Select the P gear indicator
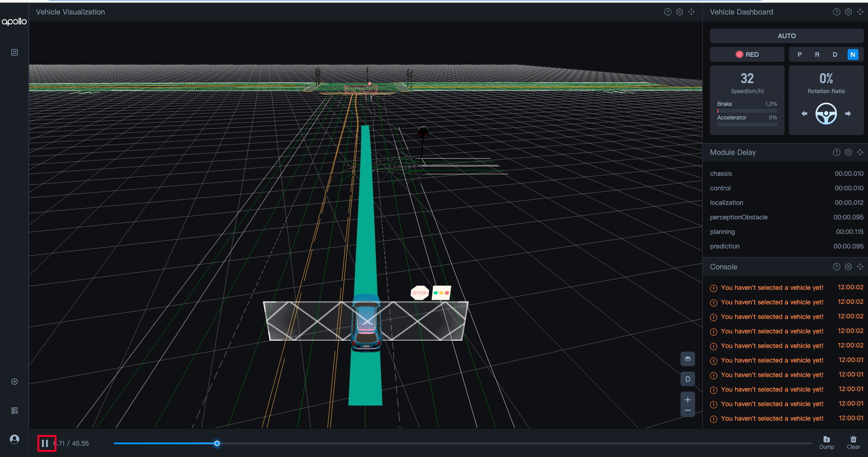 (x=799, y=55)
